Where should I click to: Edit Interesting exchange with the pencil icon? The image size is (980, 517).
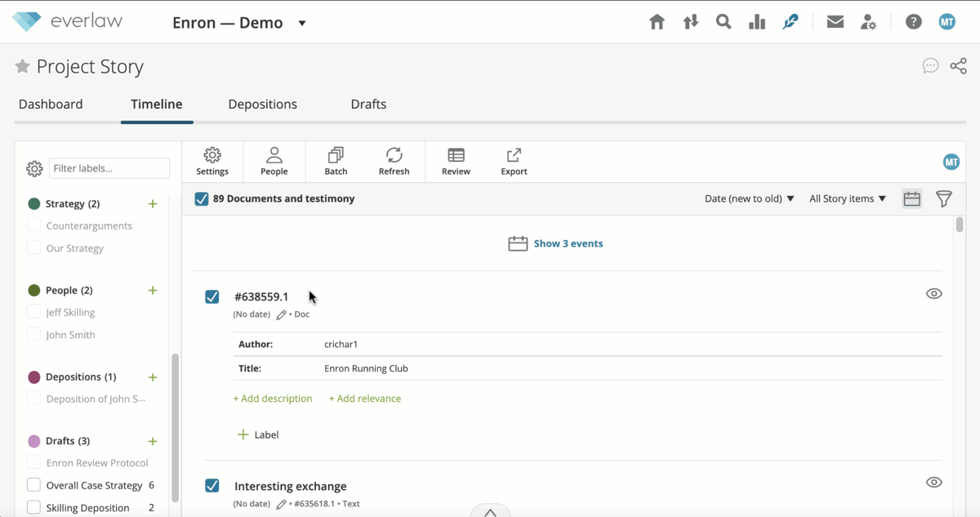[x=282, y=504]
